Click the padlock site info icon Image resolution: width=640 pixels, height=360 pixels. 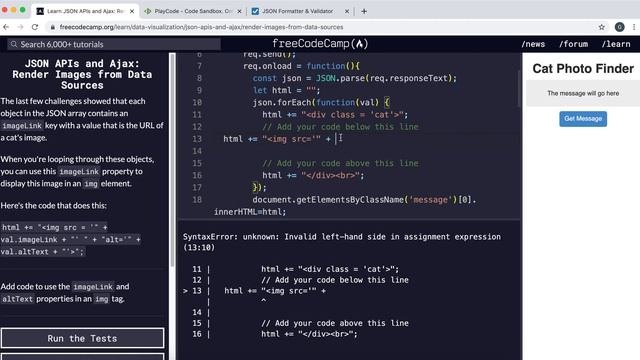(x=52, y=27)
